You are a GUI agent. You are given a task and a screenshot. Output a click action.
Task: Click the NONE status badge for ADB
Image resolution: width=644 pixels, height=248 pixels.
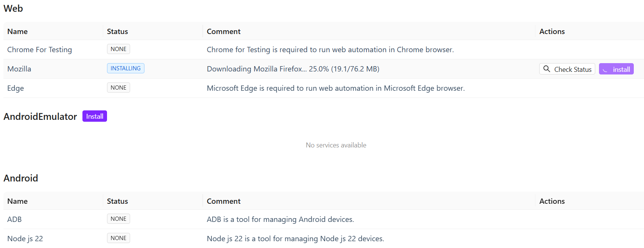118,219
